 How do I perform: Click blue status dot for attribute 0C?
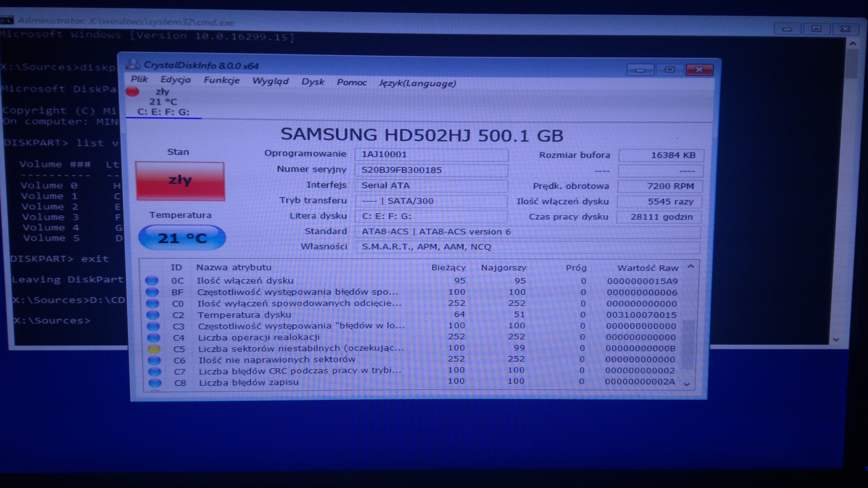[152, 280]
